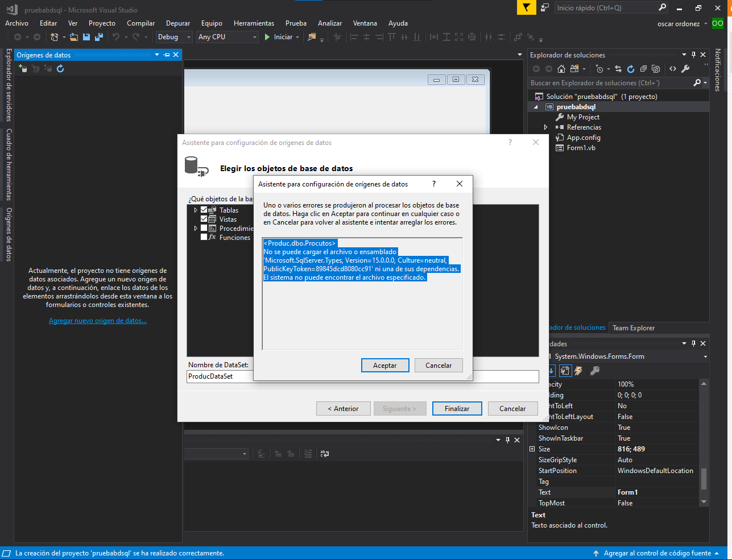The width and height of the screenshot is (732, 560).
Task: Collapse all in Explorador de soluciones
Action: coord(643,69)
